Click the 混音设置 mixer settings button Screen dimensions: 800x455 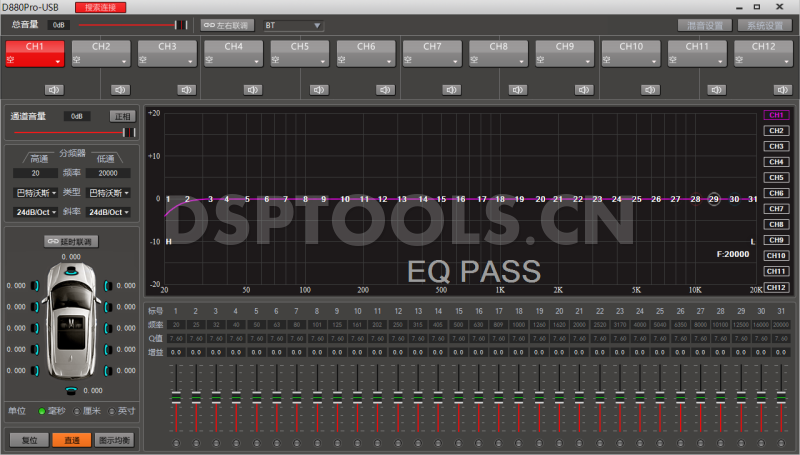point(705,25)
